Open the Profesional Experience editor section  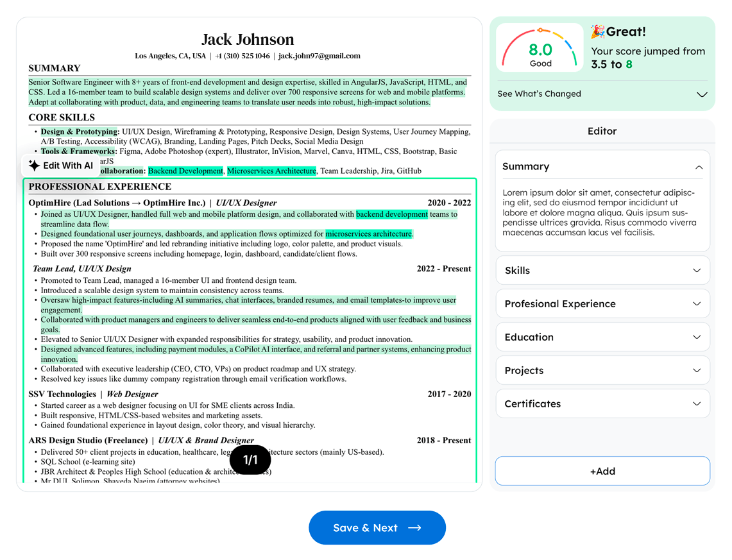tap(602, 304)
